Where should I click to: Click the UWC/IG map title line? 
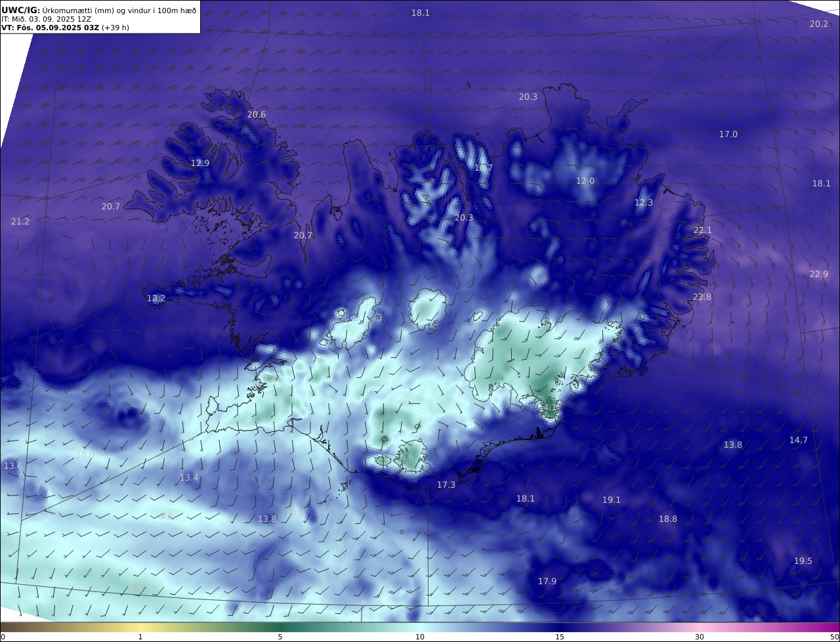99,10
